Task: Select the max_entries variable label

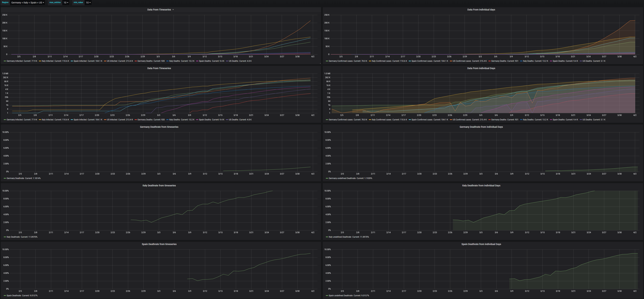Action: coord(55,3)
